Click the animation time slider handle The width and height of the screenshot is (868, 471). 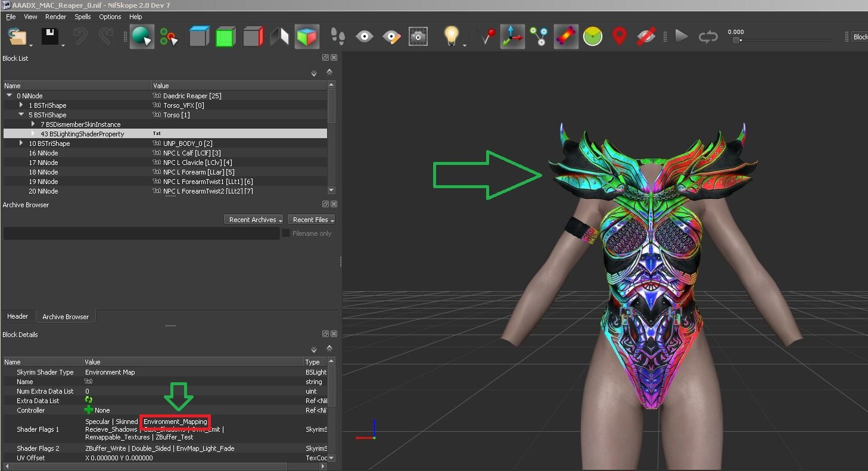736,40
